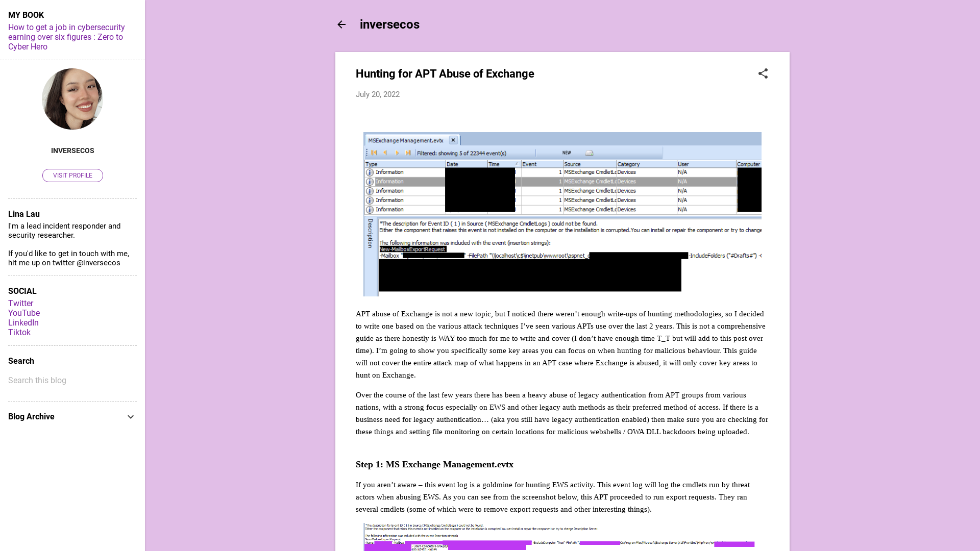Click the Information icon on the highlighted event row
This screenshot has width=980, height=551.
[369, 181]
